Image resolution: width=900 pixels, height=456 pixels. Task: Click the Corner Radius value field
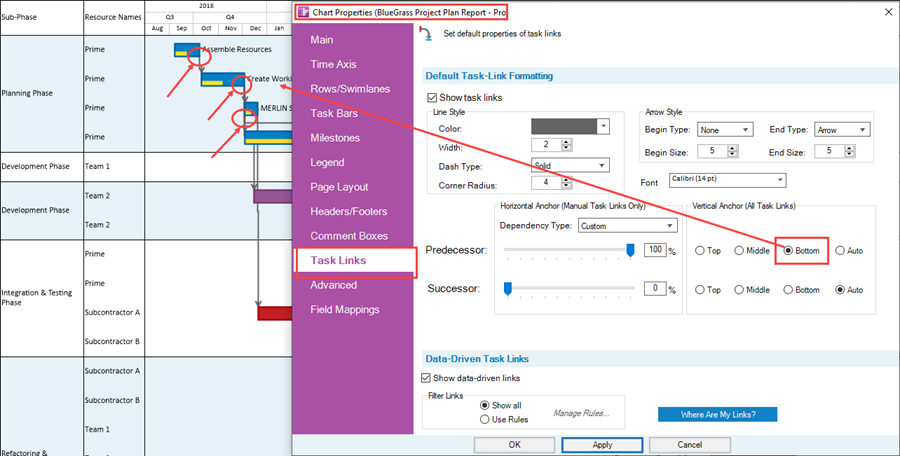point(546,183)
